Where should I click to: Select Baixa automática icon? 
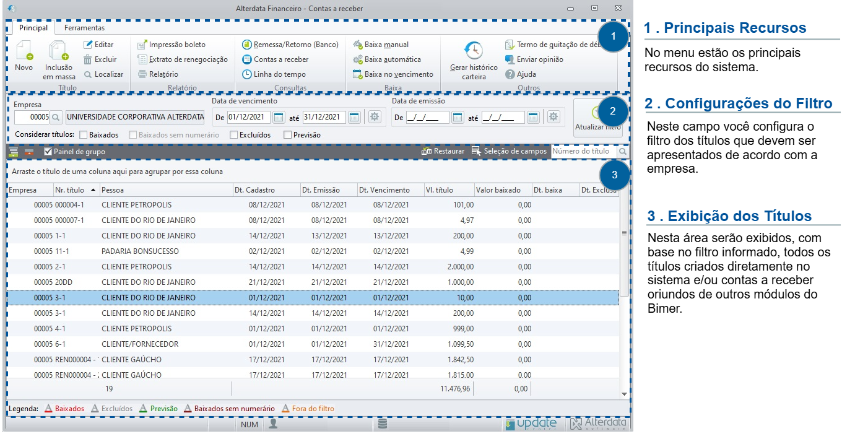(x=357, y=59)
